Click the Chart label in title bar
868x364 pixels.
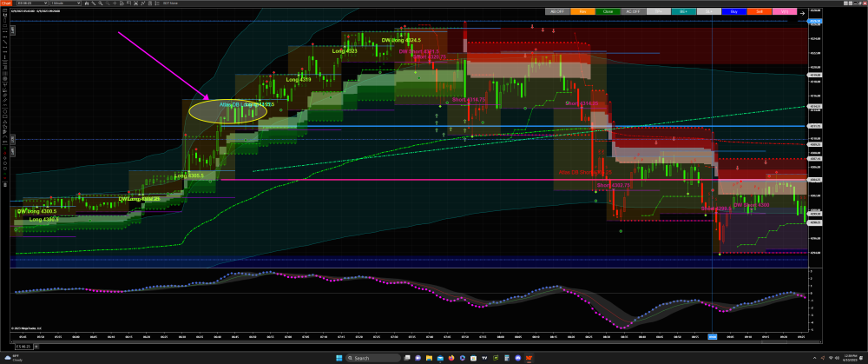[x=6, y=3]
